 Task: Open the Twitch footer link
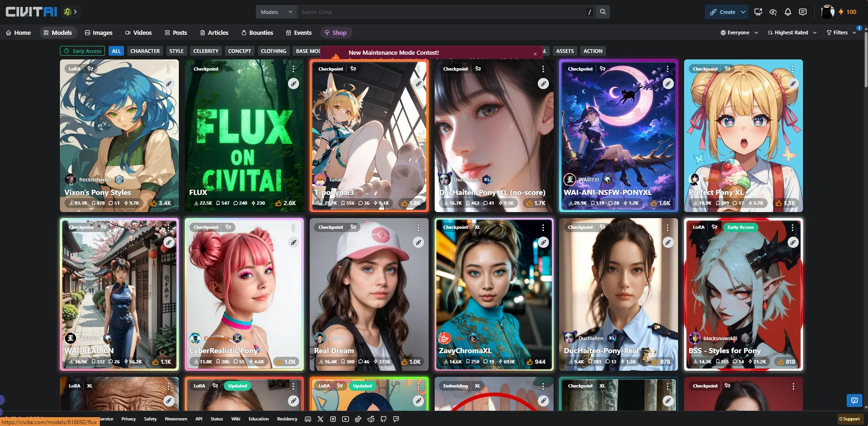click(x=396, y=419)
